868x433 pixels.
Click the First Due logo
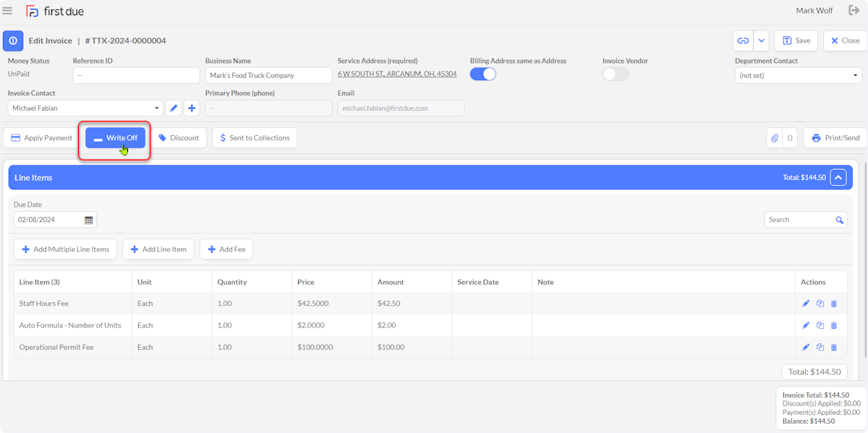[55, 11]
